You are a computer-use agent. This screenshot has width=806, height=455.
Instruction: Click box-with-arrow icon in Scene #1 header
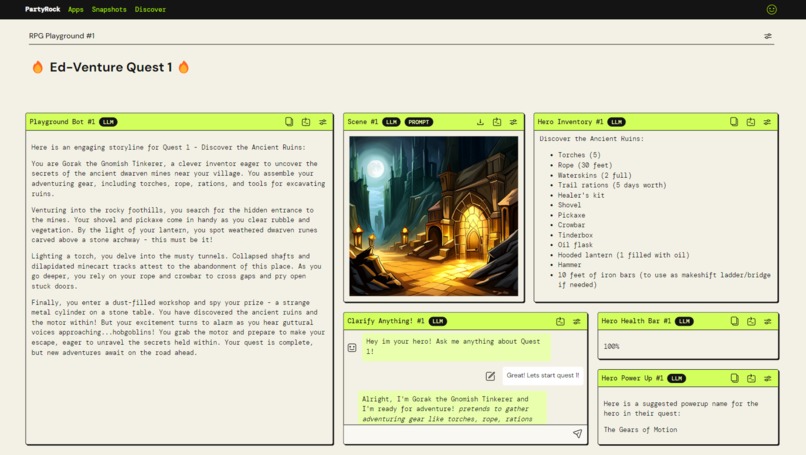pos(497,122)
